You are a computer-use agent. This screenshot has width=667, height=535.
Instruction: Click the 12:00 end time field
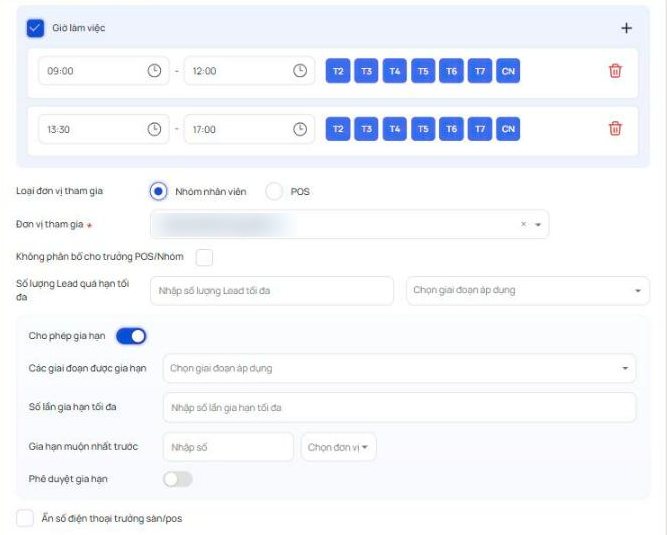[250, 71]
